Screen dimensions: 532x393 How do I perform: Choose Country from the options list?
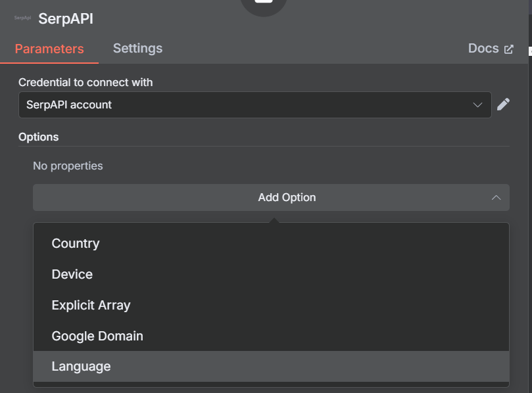(x=271, y=243)
